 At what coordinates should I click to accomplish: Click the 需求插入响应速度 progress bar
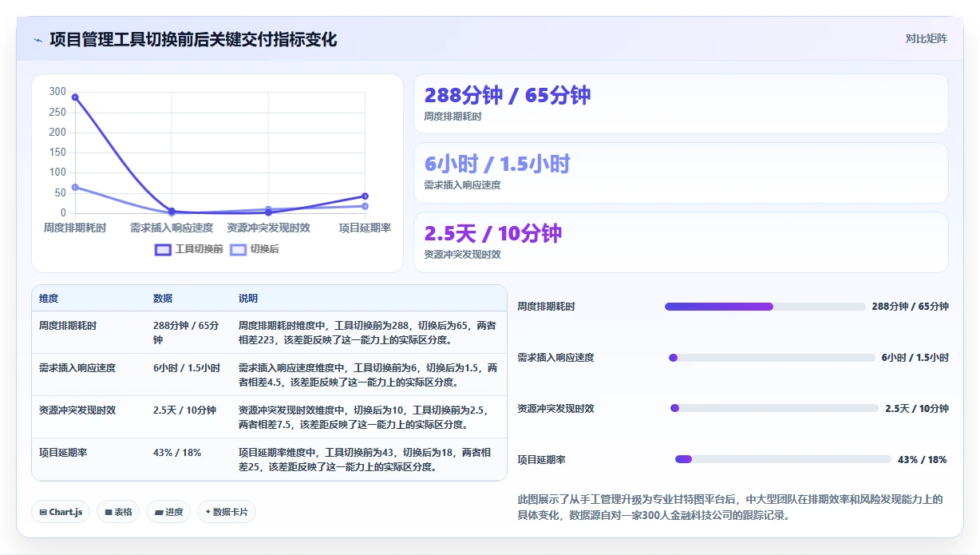point(772,358)
